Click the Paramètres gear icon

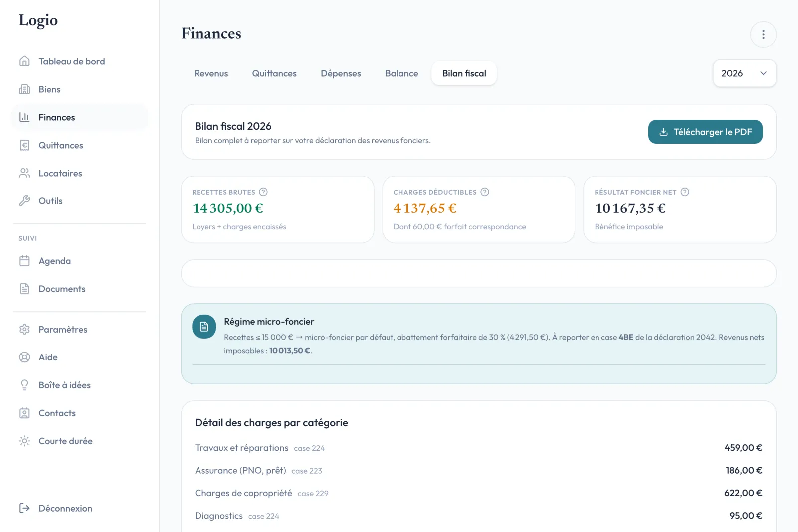pos(24,329)
